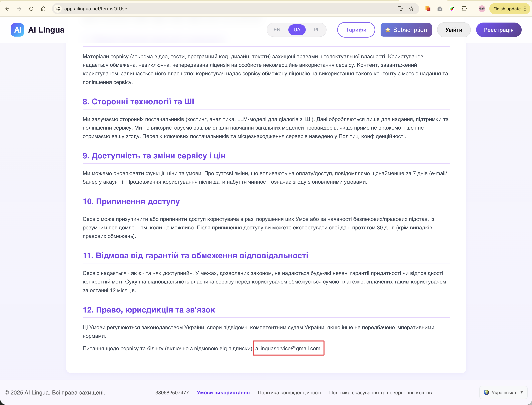Open Політика конфіденційності footer link
Image resolution: width=532 pixels, height=405 pixels.
coord(289,392)
